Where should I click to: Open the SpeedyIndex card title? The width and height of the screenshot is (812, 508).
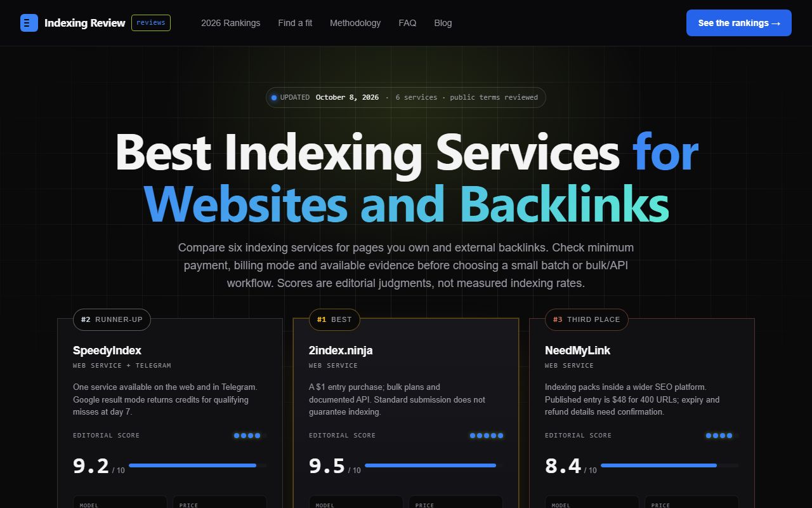point(107,351)
